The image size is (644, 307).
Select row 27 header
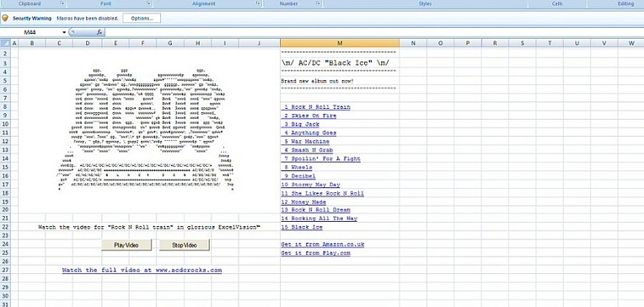click(4, 270)
